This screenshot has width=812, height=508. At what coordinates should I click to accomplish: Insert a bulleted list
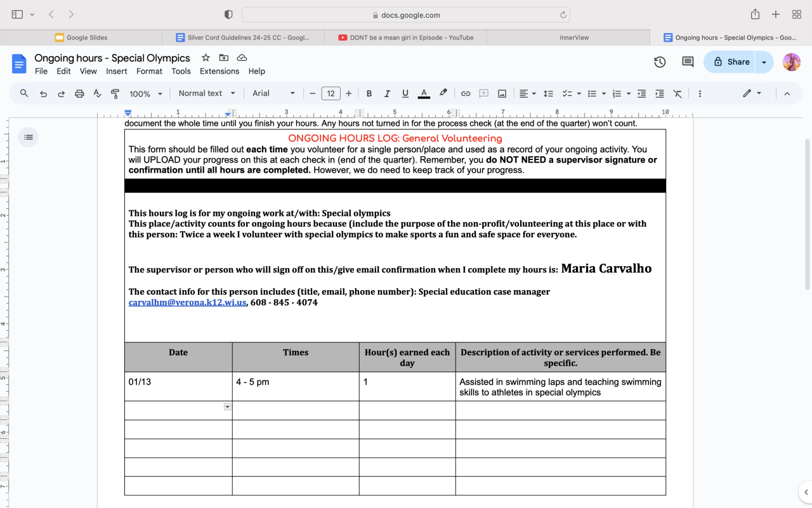592,93
